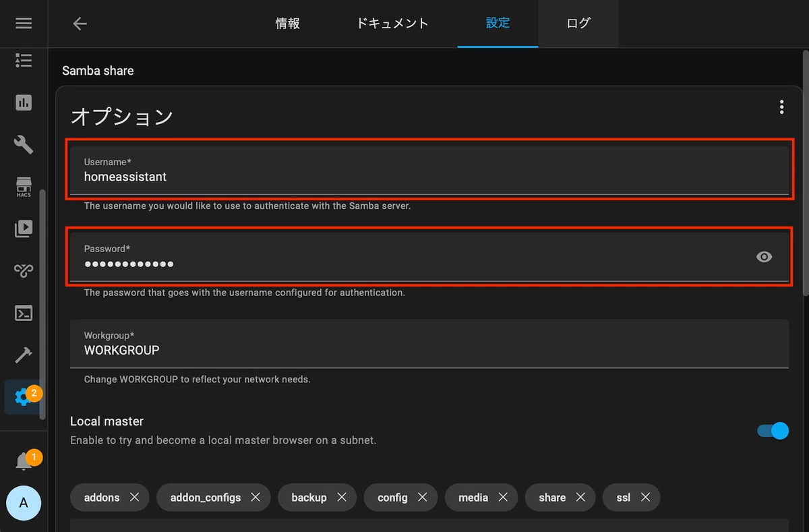Click the sidebar vertical scrollbar

click(x=43, y=303)
